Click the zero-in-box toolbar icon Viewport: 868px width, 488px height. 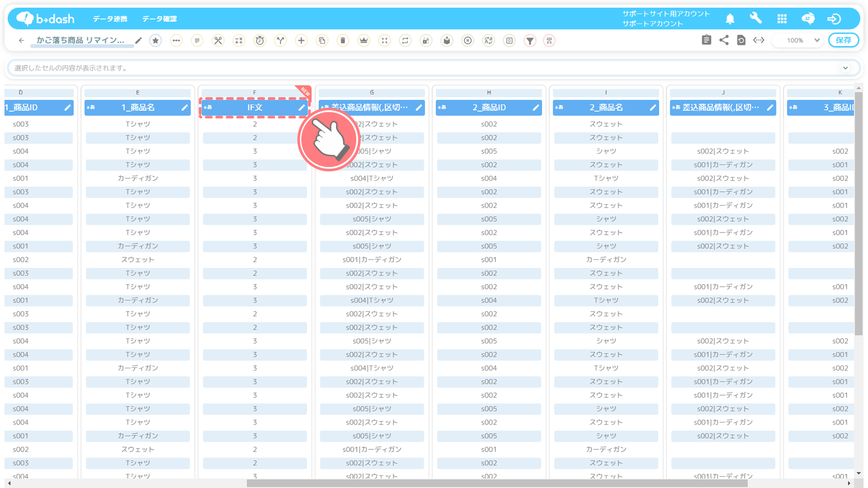point(510,40)
